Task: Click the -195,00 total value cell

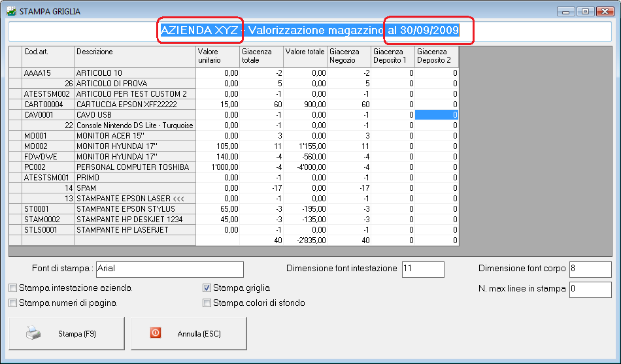Action: (305, 209)
